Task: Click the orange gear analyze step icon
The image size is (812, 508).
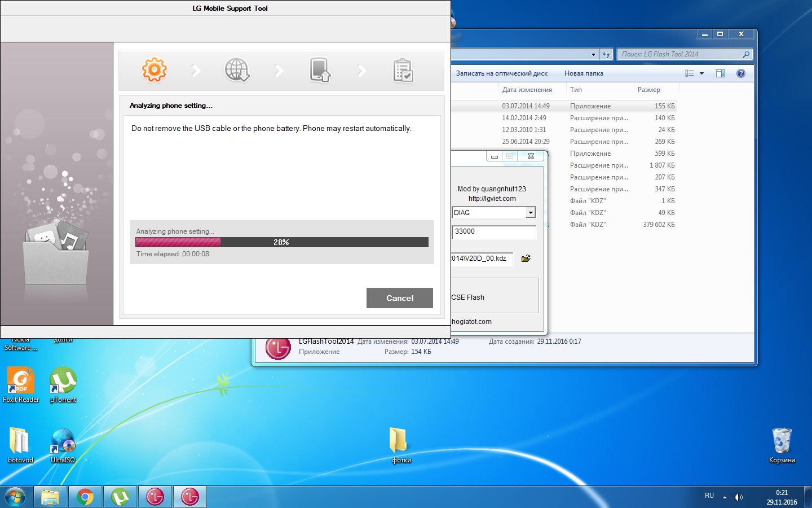Action: [154, 70]
